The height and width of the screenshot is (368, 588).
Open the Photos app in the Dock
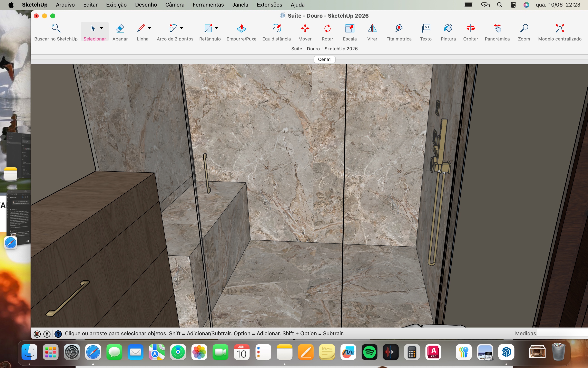(x=199, y=352)
